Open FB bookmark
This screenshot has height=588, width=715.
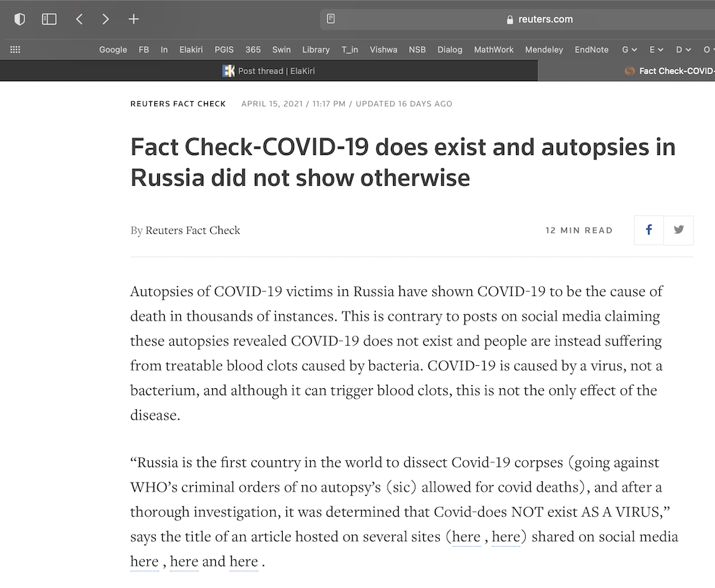(x=144, y=50)
